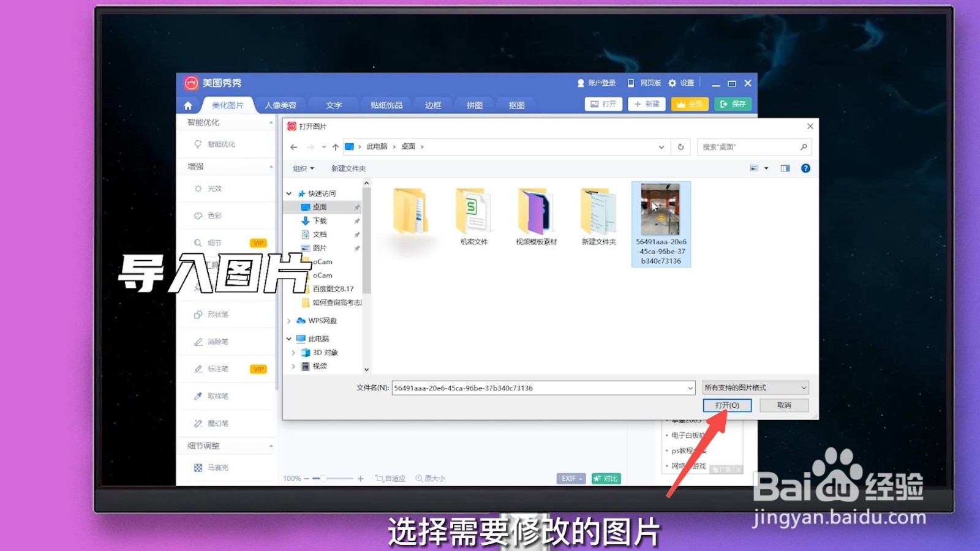Click 保存 button in Meitu
Screen dimensions: 980x551
coord(733,104)
